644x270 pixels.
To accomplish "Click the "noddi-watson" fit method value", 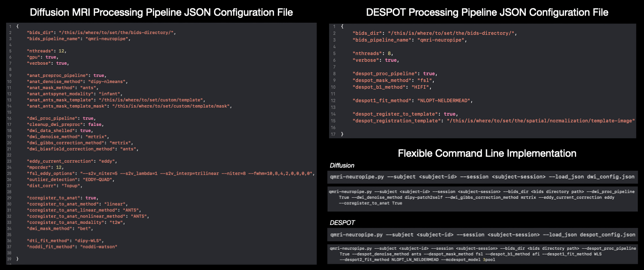I will click(x=99, y=247).
